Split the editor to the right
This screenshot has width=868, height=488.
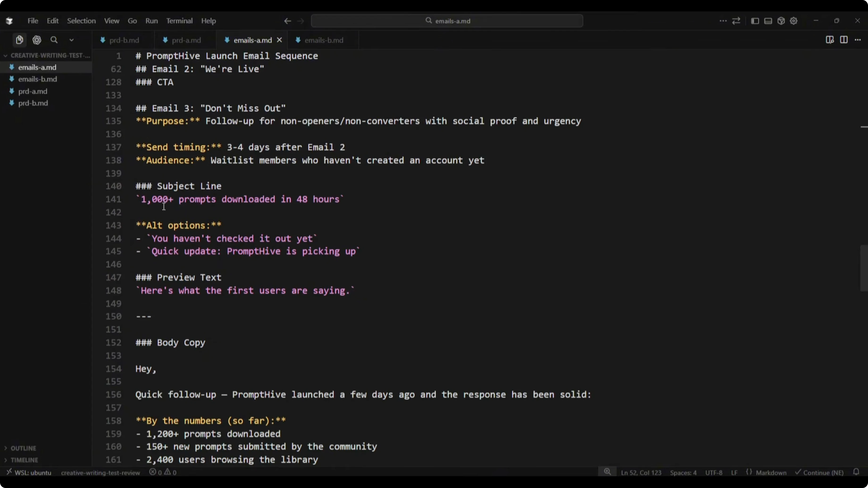pos(844,40)
